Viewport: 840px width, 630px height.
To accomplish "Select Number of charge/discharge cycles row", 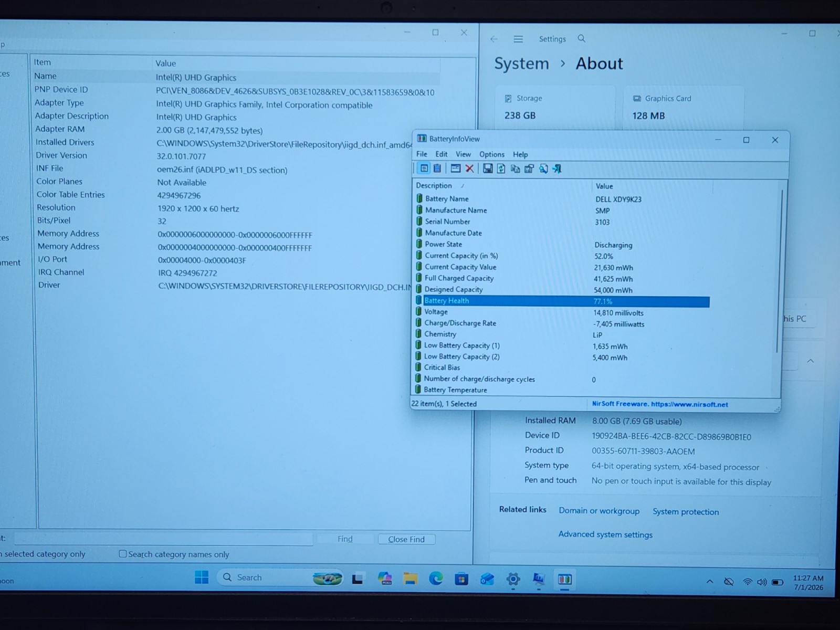I will (x=561, y=379).
